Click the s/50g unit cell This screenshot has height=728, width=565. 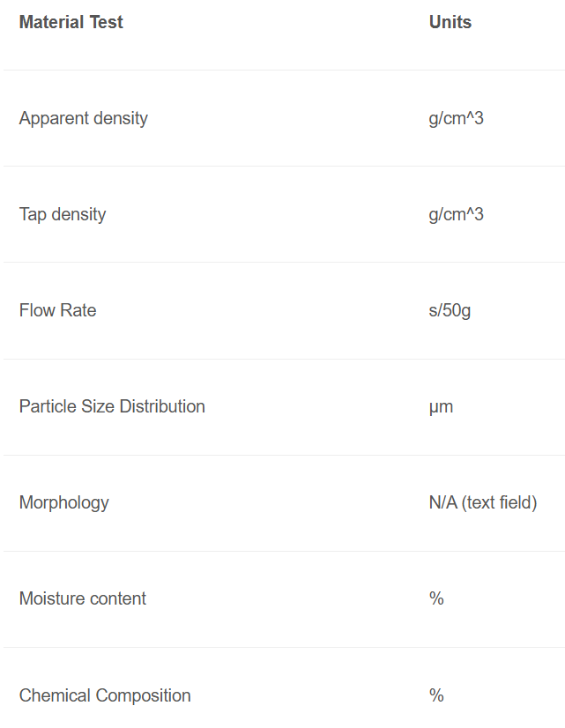[x=450, y=310]
